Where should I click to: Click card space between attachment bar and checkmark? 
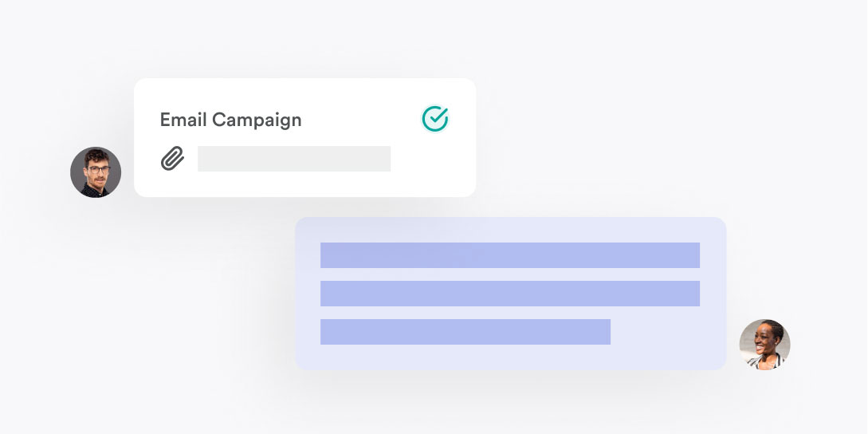[421, 159]
